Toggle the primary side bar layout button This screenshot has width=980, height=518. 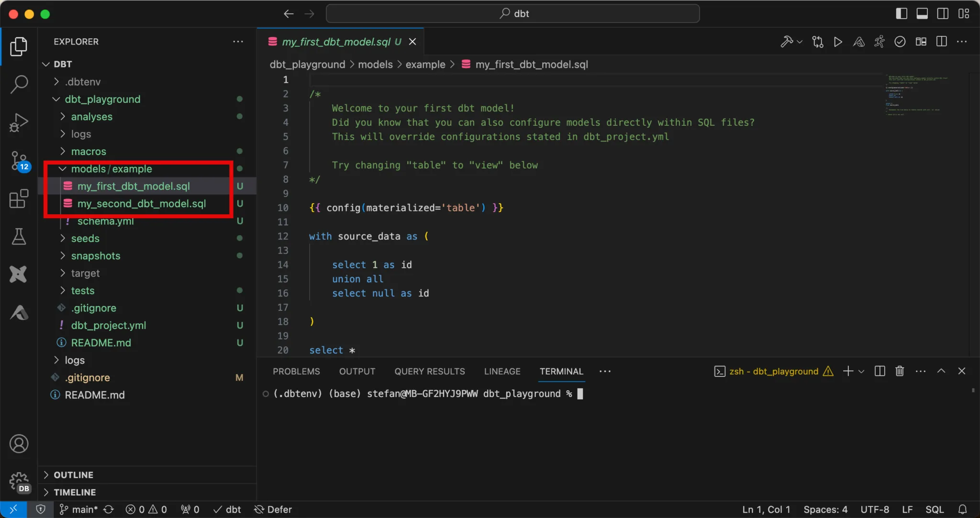(901, 14)
